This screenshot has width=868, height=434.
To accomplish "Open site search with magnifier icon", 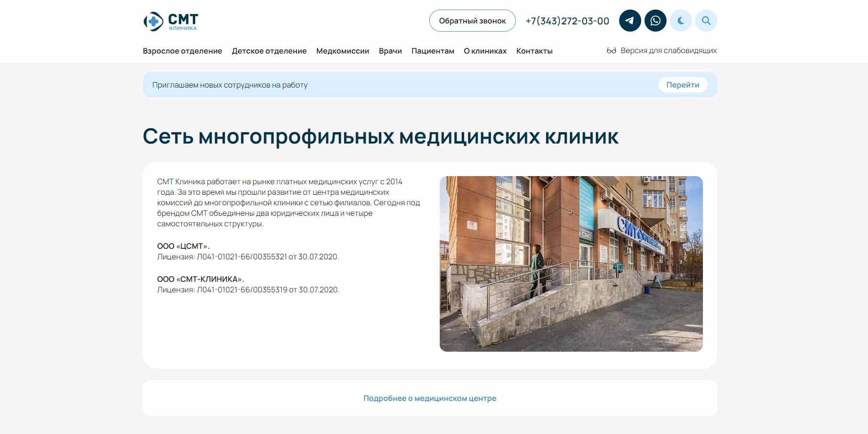I will (706, 21).
